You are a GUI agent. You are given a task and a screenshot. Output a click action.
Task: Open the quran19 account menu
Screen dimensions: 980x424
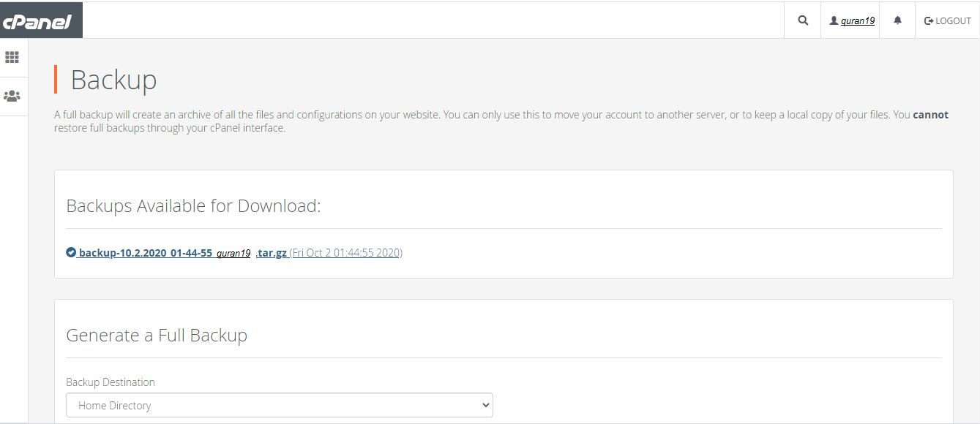(x=850, y=20)
